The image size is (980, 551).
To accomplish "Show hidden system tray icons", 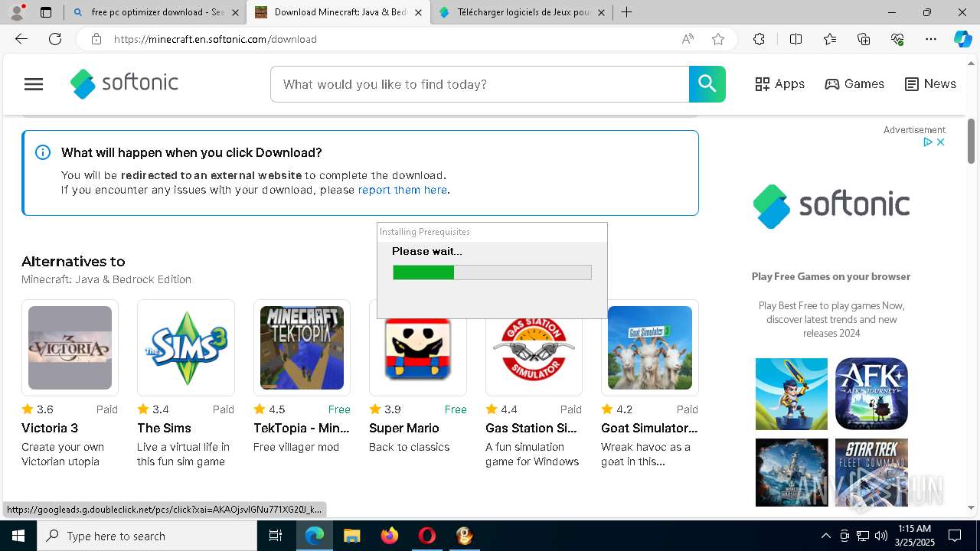I will [x=825, y=536].
